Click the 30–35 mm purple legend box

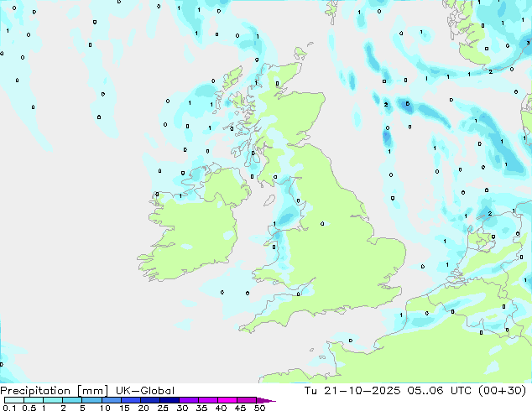click(x=189, y=400)
